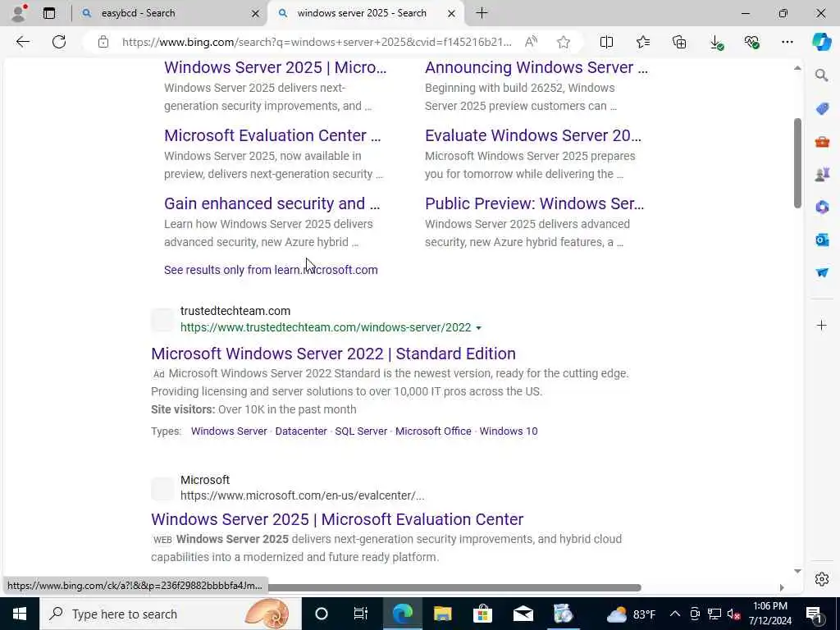The image size is (840, 630).
Task: Show hidden tray icons chevron
Action: coord(675,614)
